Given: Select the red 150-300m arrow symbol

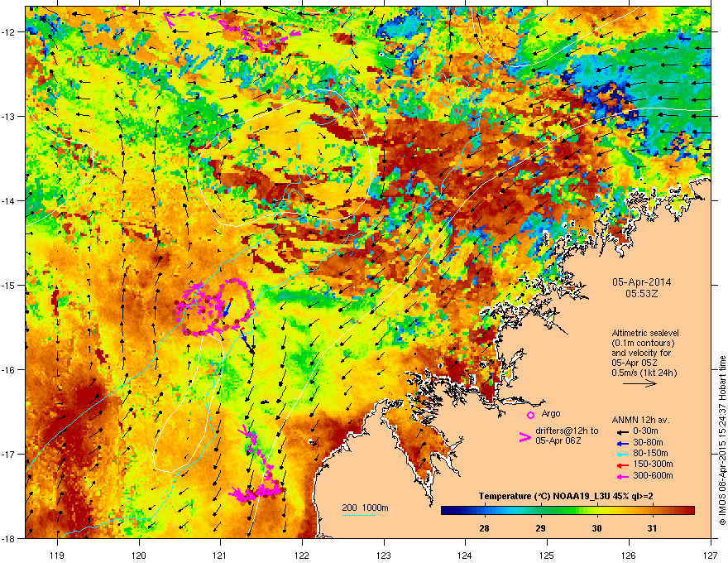Looking at the screenshot, I should tap(622, 464).
